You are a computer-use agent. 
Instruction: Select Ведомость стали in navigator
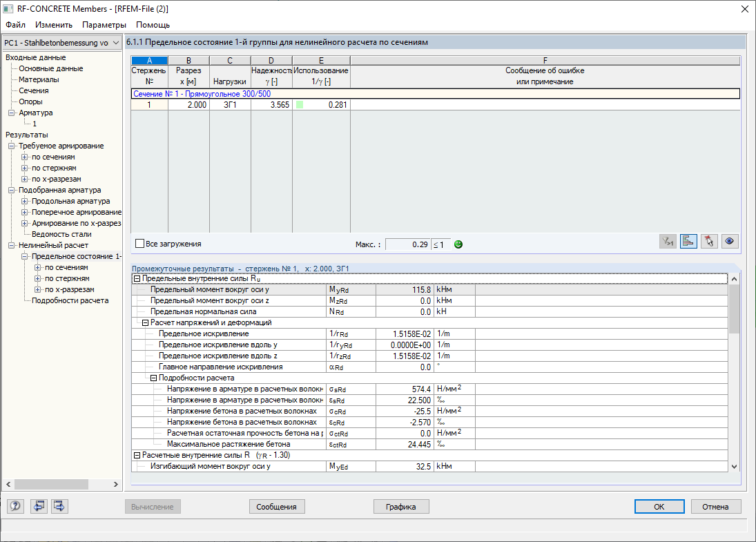(61, 234)
